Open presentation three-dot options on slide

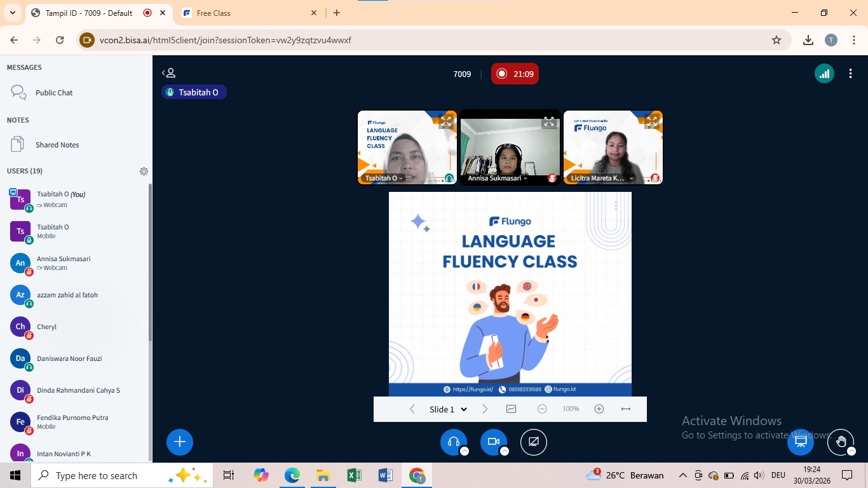[x=616, y=206]
